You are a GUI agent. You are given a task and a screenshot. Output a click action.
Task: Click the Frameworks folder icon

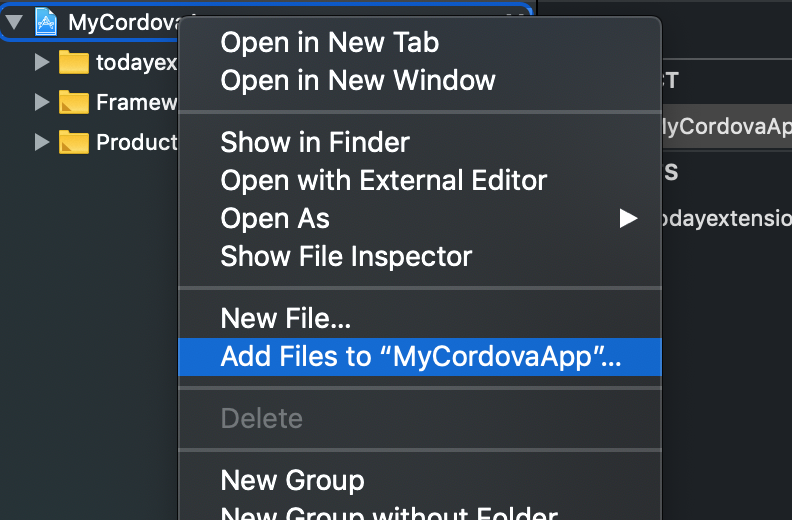[74, 102]
